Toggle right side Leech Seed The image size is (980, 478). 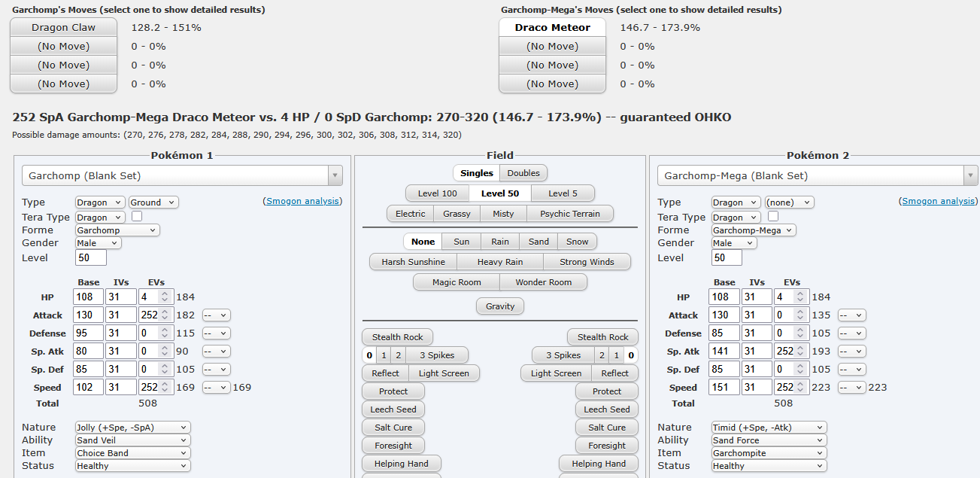pos(607,409)
